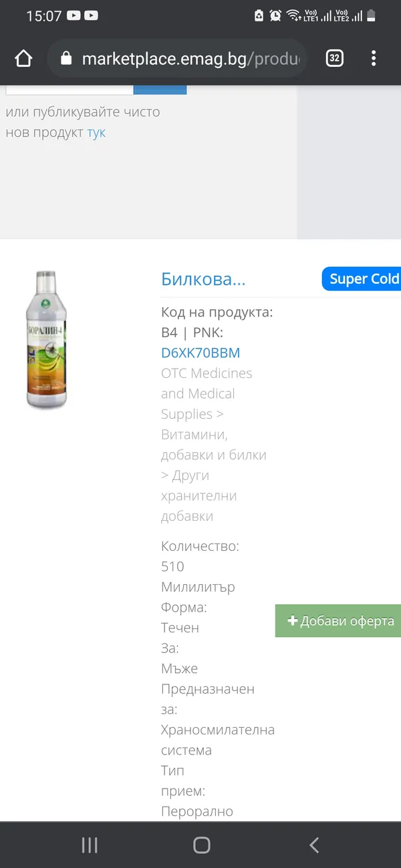Click the PNK code D6XK70BBM link
This screenshot has width=401, height=868.
(200, 353)
